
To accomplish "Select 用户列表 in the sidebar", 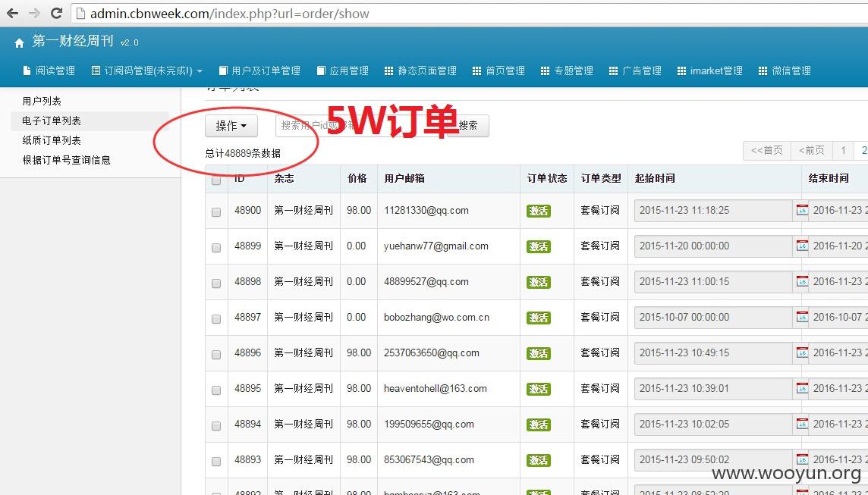I will click(x=42, y=102).
